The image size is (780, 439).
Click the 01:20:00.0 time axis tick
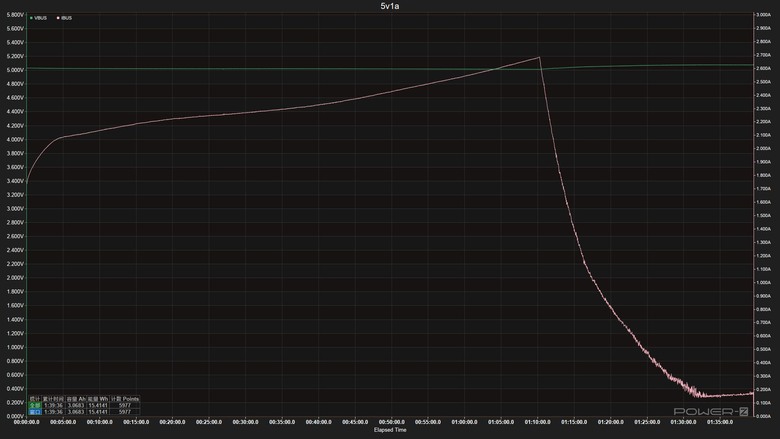click(x=610, y=422)
